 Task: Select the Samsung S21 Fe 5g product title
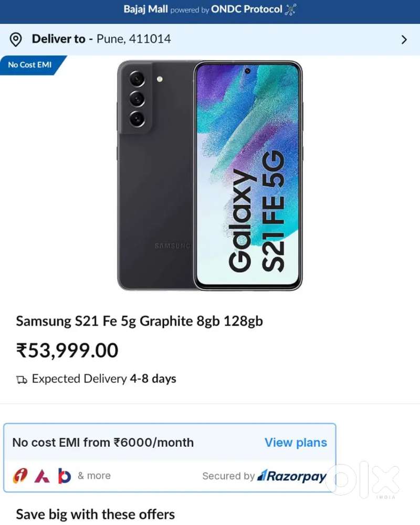click(x=139, y=321)
